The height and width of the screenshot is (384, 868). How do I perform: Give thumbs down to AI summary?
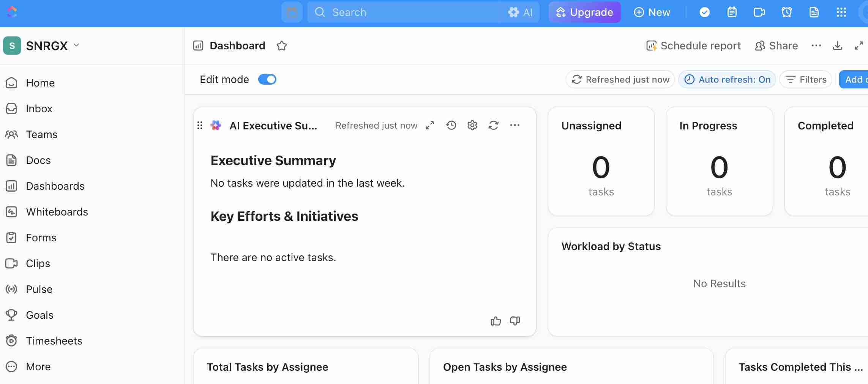coord(515,321)
